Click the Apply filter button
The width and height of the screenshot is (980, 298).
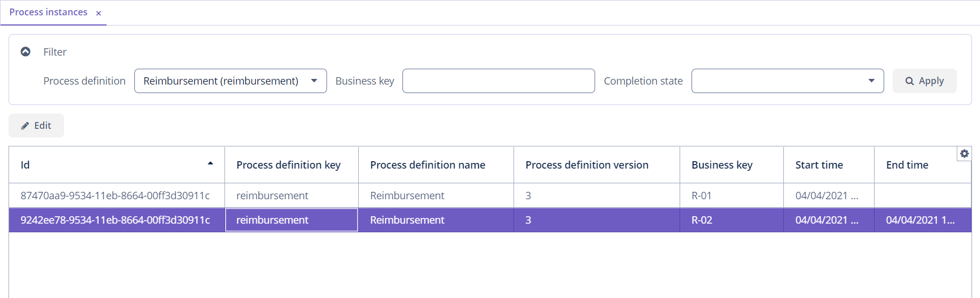924,81
